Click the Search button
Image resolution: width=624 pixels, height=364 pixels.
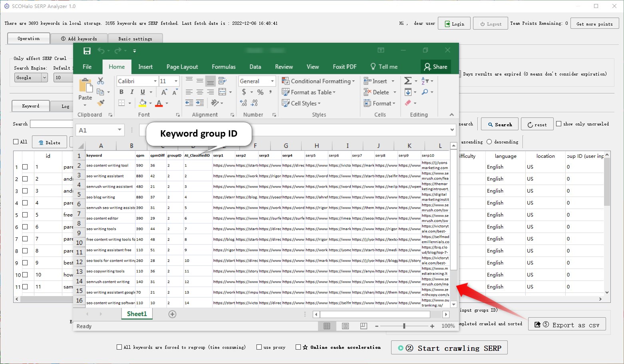(x=500, y=124)
